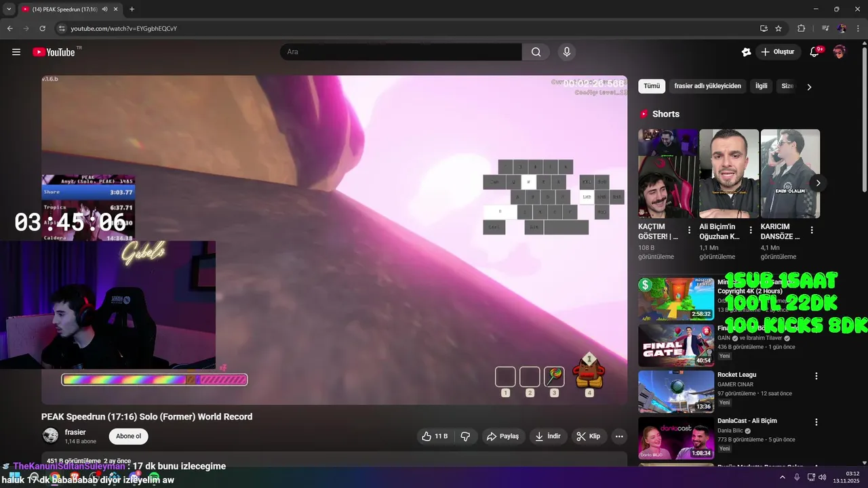Click the İndir download button
Viewport: 868px width, 488px height.
548,436
